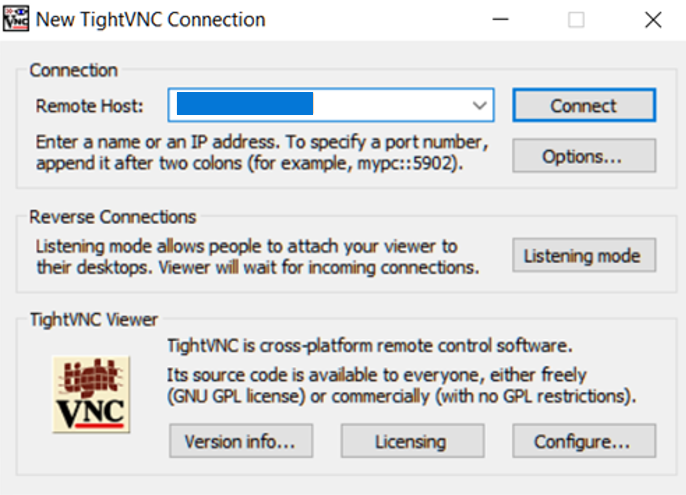Click the New TightVNC Connection window title
The width and height of the screenshot is (686, 495).
coord(151,19)
